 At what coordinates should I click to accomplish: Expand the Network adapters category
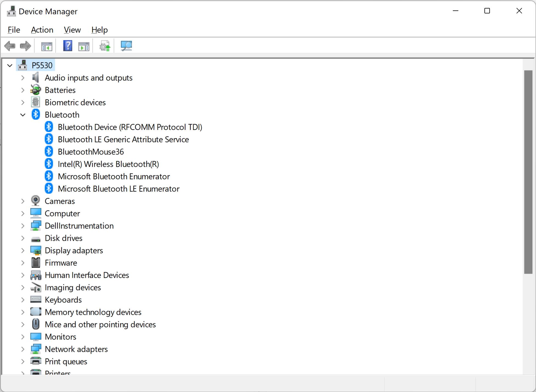[x=23, y=349]
